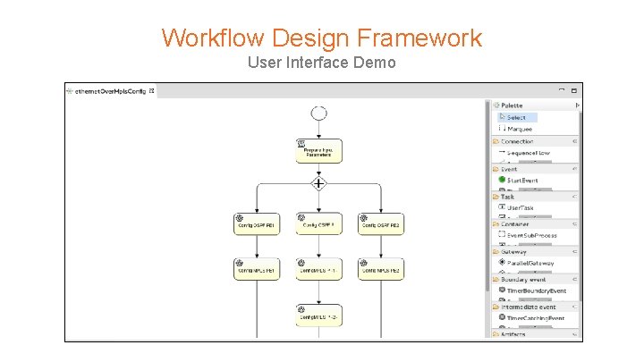Viewport: 644px width, 362px height.
Task: Pick the ParallelGateway palette item
Action: point(526,263)
